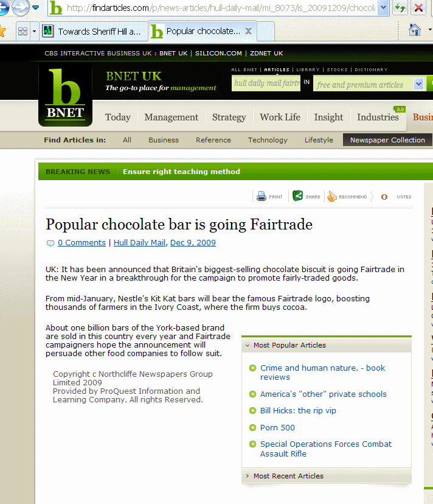Filter Find Articles by All
Viewport: 433px width, 504px height.
[x=127, y=140]
